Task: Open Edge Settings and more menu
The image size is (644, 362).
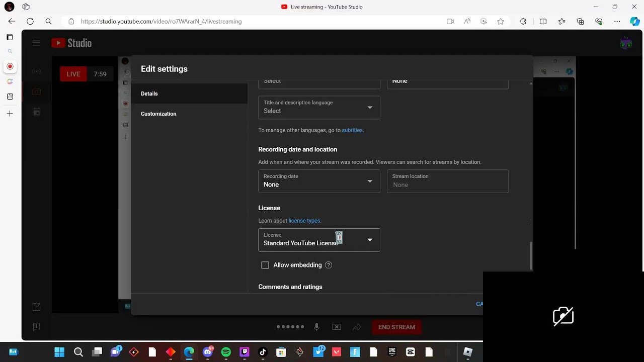Action: (617, 21)
